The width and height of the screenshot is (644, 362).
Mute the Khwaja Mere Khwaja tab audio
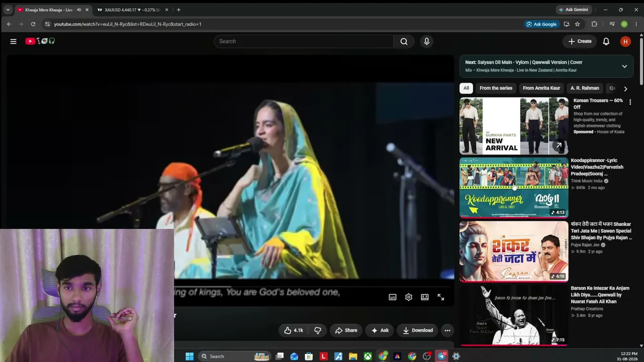tap(79, 10)
